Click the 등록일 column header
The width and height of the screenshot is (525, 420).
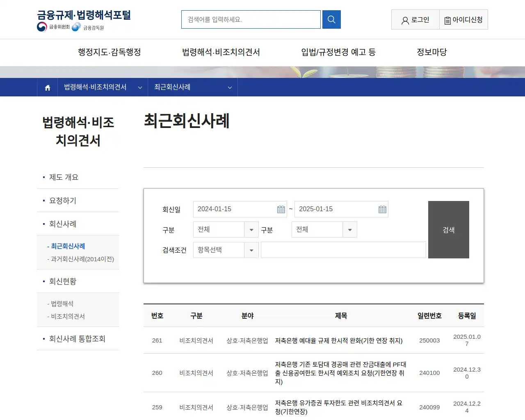point(467,316)
